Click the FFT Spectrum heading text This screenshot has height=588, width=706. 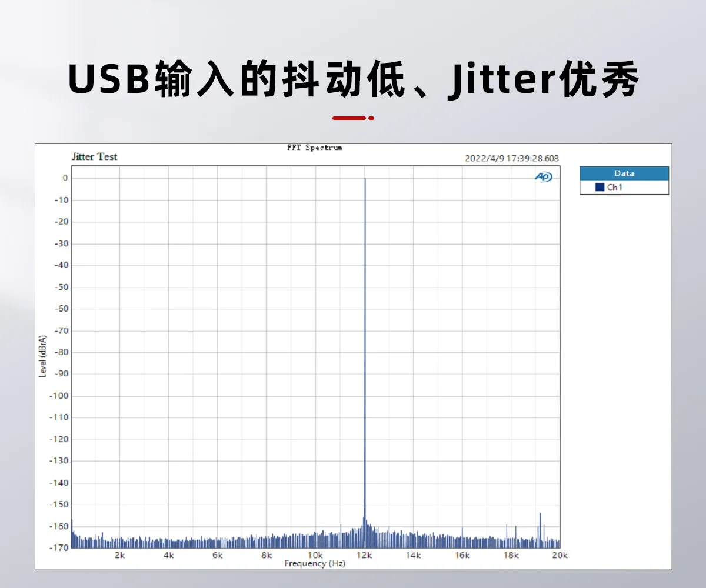click(314, 148)
